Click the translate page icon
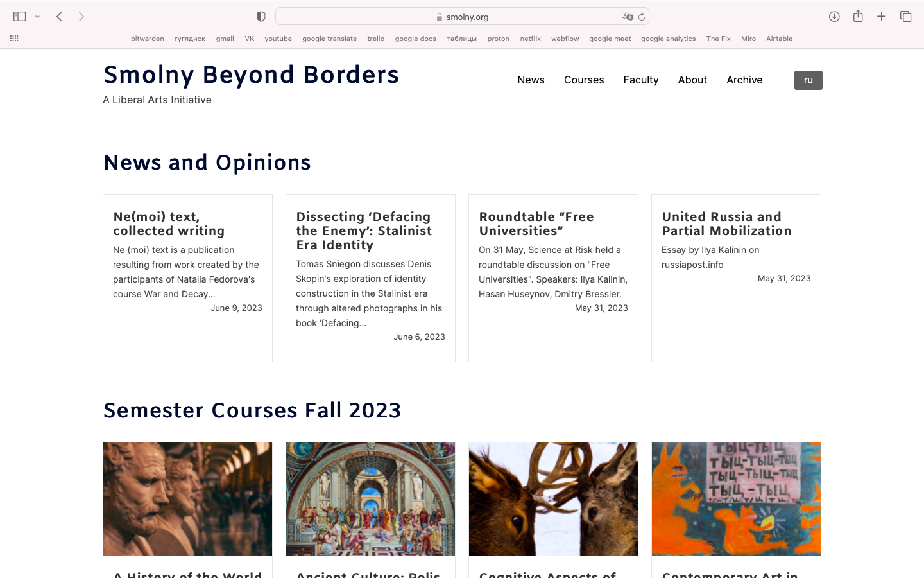Image resolution: width=924 pixels, height=578 pixels. click(627, 17)
